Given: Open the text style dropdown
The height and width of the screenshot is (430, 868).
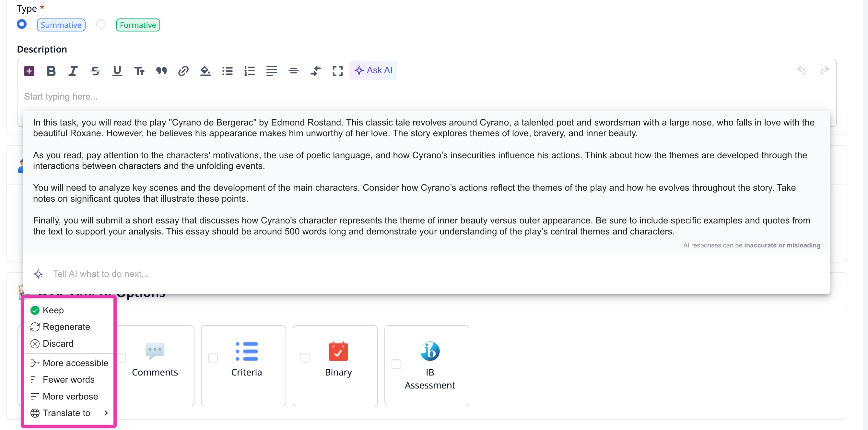Looking at the screenshot, I should coord(139,70).
